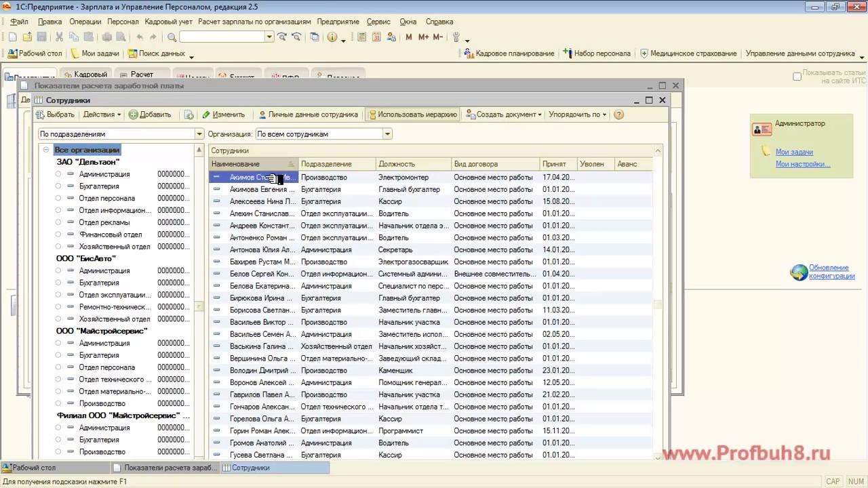Open Набор персонала in top panel
The image size is (868, 488).
click(596, 54)
